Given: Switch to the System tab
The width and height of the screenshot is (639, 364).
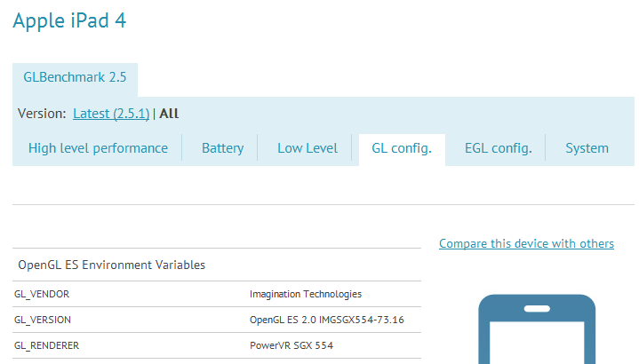Looking at the screenshot, I should 587,148.
